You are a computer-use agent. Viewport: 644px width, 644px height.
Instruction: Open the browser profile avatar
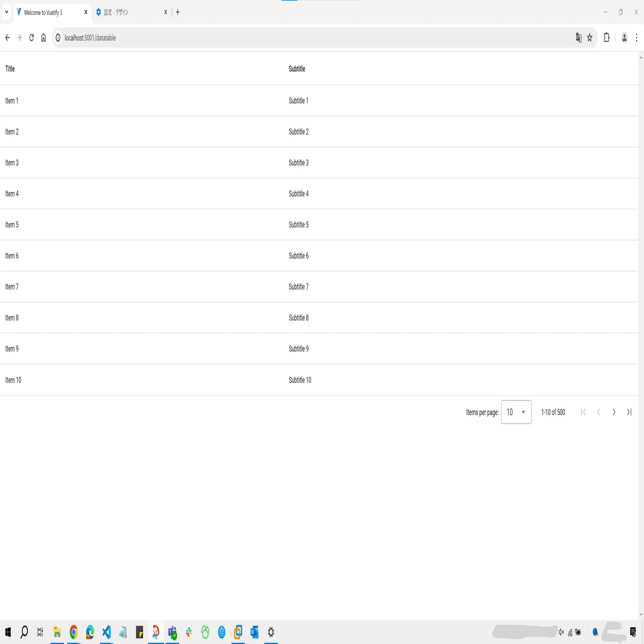(x=624, y=38)
